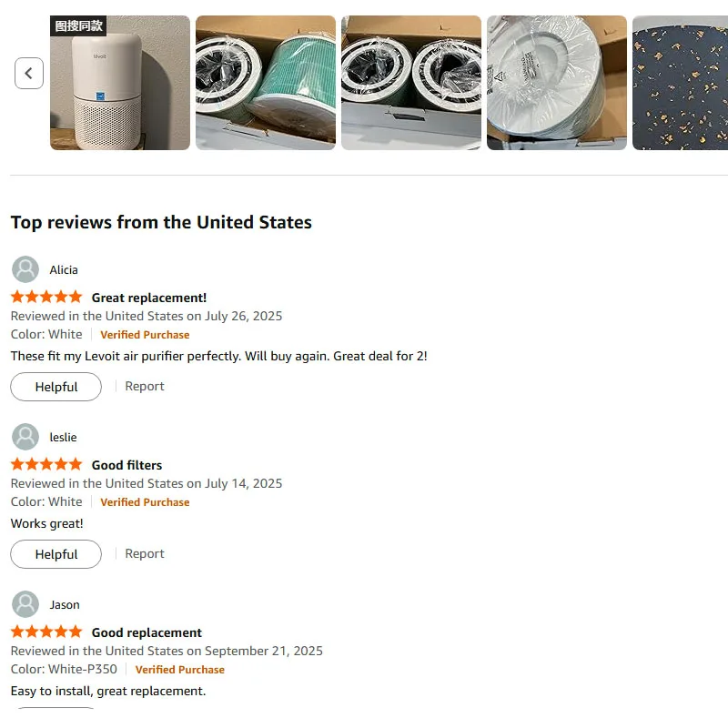Image resolution: width=728 pixels, height=728 pixels.
Task: Open the "Good filters" review title
Action: click(127, 465)
